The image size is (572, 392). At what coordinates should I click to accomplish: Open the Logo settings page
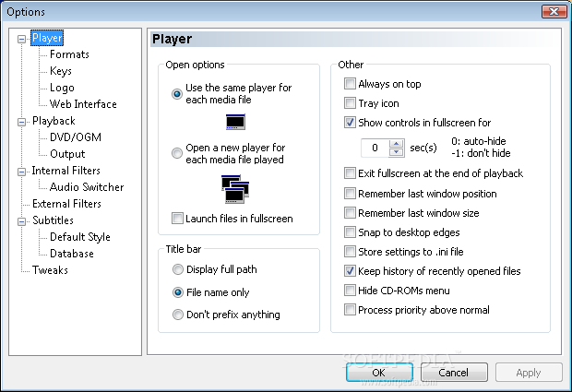62,88
